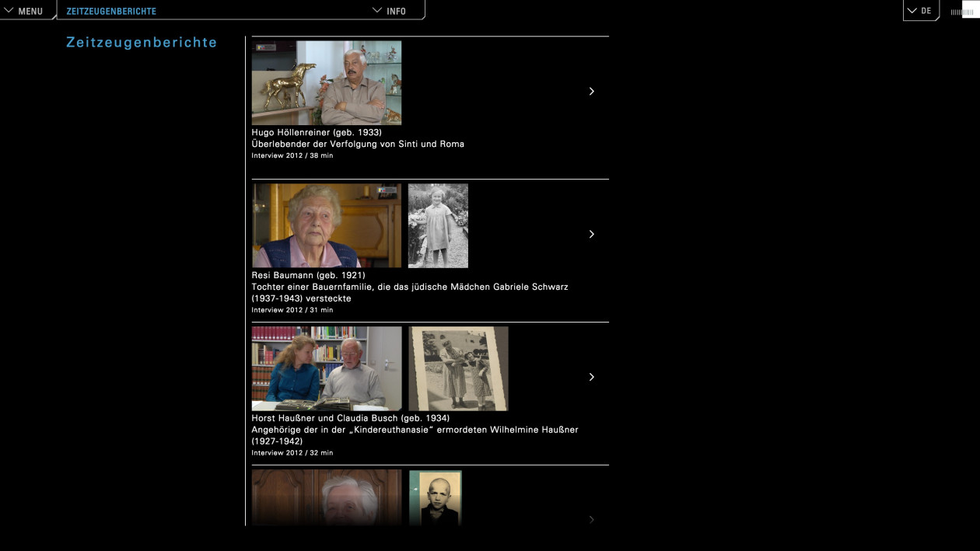Open old photograph of two children
Image resolution: width=980 pixels, height=551 pixels.
(x=458, y=368)
